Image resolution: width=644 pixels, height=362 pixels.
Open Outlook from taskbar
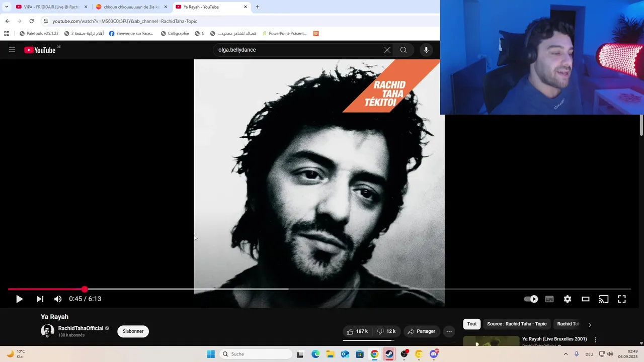click(345, 354)
